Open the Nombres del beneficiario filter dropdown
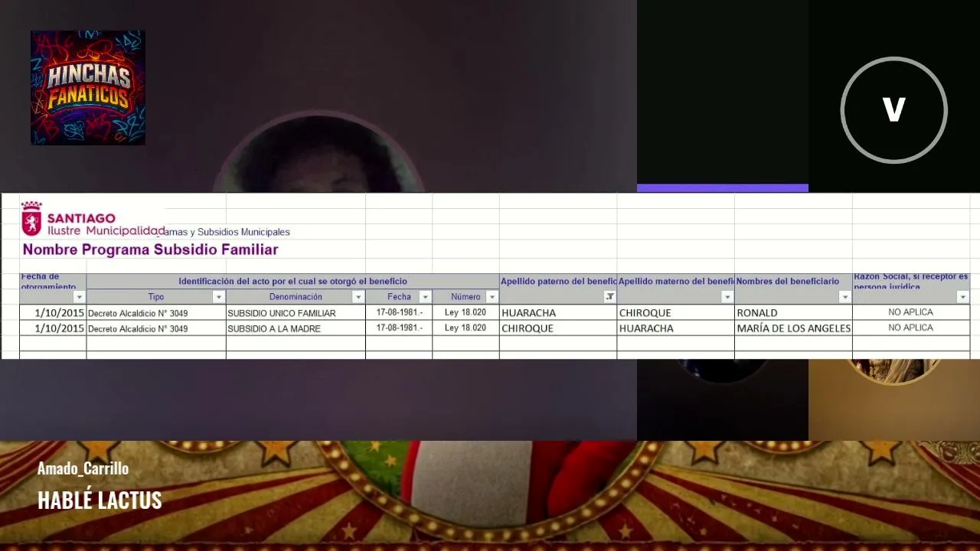Viewport: 980px width, 551px height. tap(845, 297)
